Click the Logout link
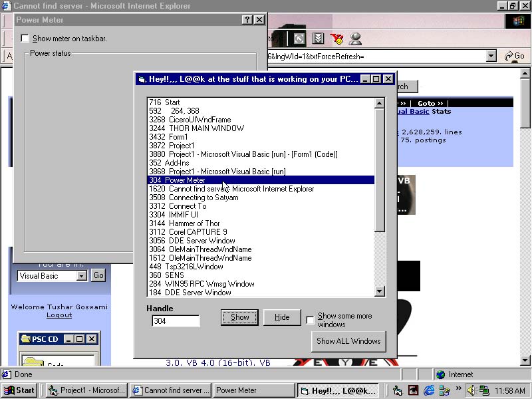 click(x=59, y=315)
